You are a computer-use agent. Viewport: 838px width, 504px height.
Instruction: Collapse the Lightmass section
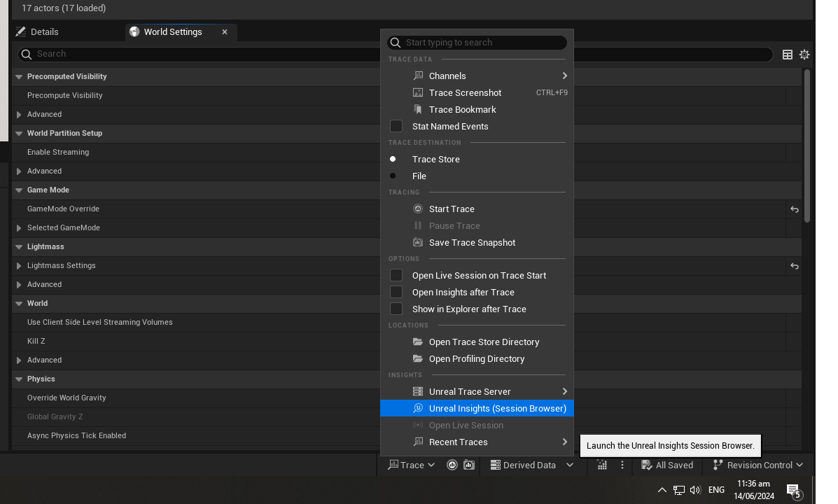coord(19,247)
